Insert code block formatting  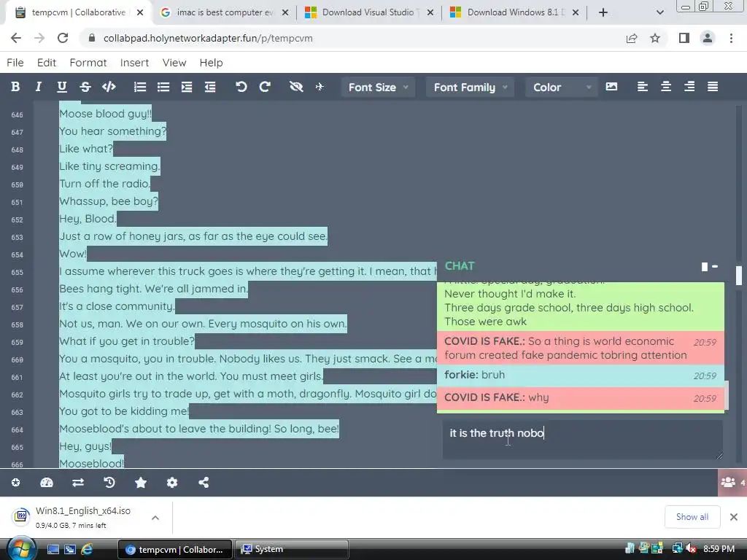pyautogui.click(x=109, y=87)
